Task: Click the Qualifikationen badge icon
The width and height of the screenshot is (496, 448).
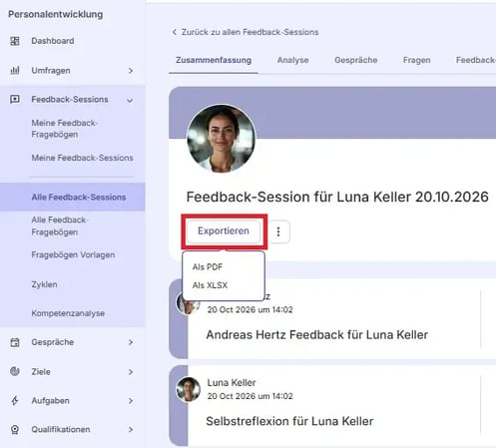Action: tap(15, 429)
